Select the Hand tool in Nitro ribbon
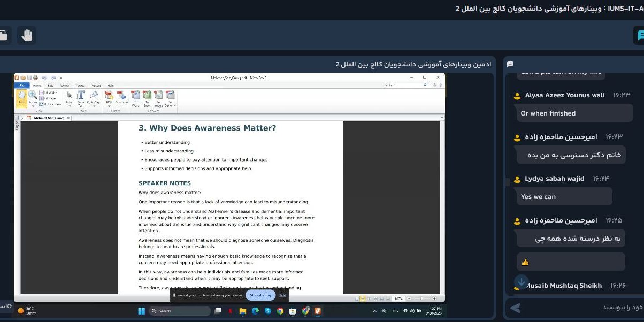The image size is (644, 322). click(x=21, y=97)
